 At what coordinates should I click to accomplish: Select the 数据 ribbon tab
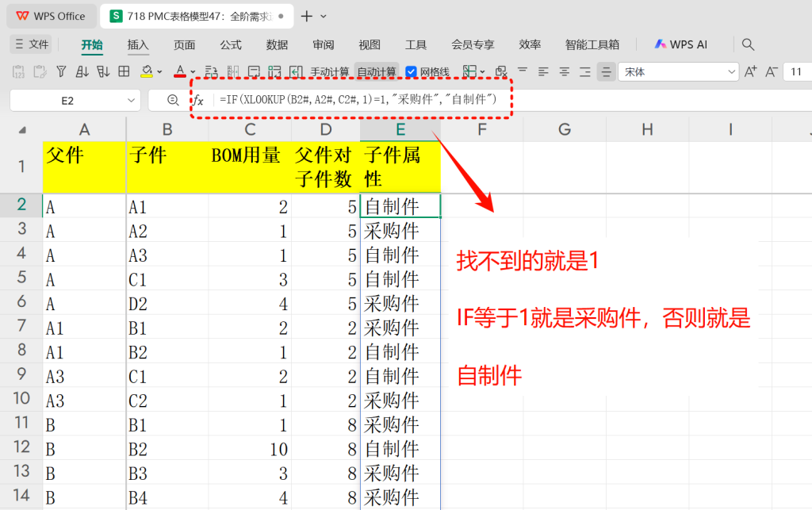(277, 44)
